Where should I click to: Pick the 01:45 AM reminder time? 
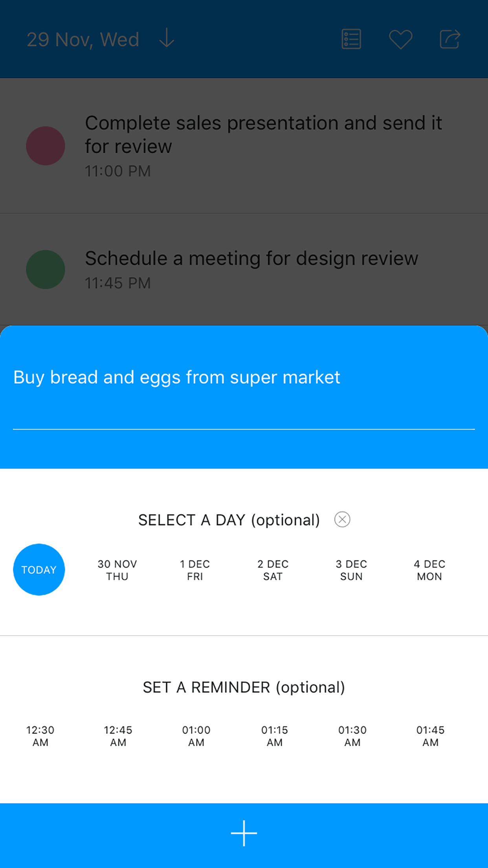[x=430, y=736]
